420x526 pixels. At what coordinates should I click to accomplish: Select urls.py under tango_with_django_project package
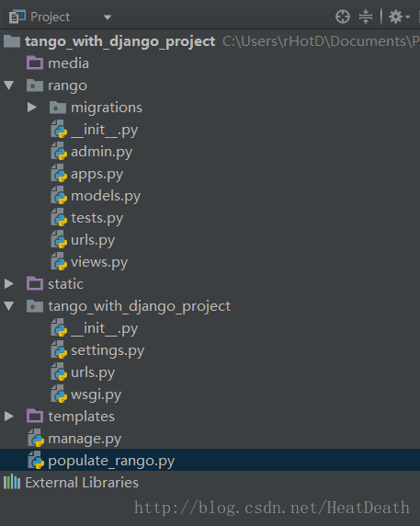pyautogui.click(x=93, y=373)
